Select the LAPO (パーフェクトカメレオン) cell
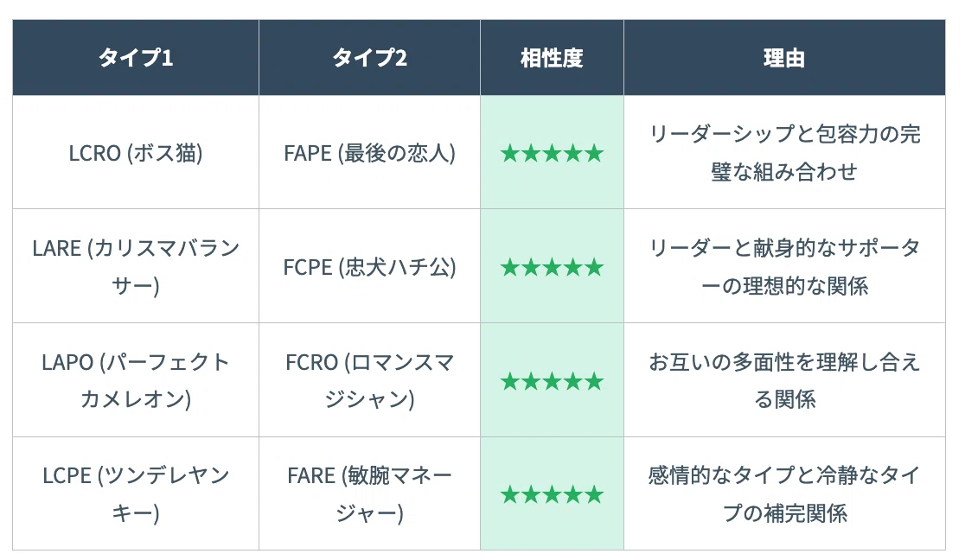This screenshot has width=965, height=560. point(136,380)
